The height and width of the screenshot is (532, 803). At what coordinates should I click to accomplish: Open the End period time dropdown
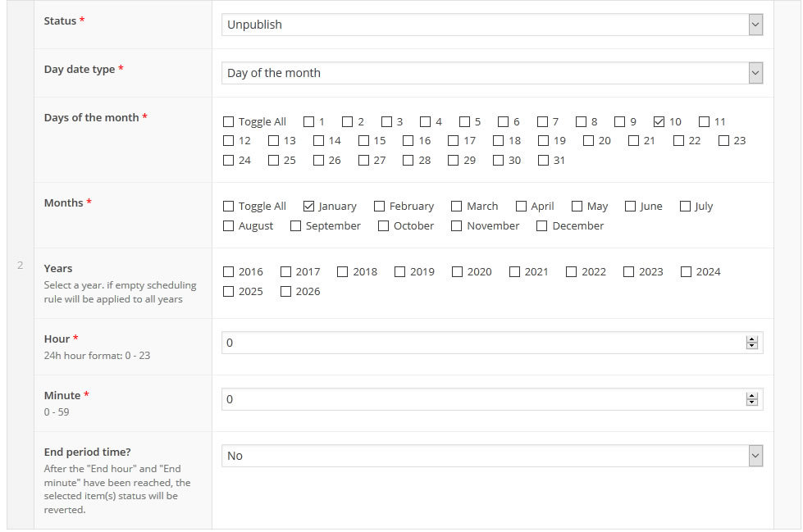click(x=492, y=456)
